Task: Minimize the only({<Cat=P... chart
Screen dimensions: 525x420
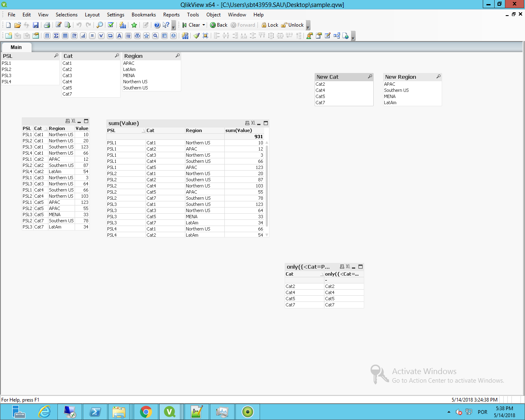Action: (x=354, y=267)
